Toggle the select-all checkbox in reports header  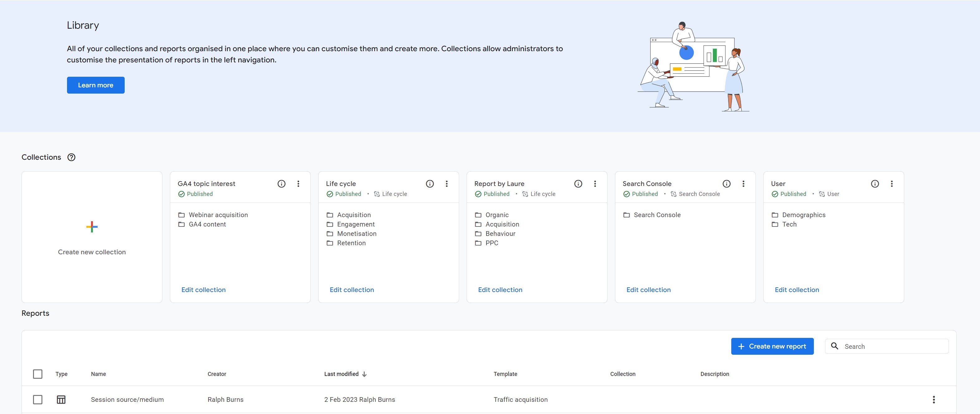[x=37, y=373]
